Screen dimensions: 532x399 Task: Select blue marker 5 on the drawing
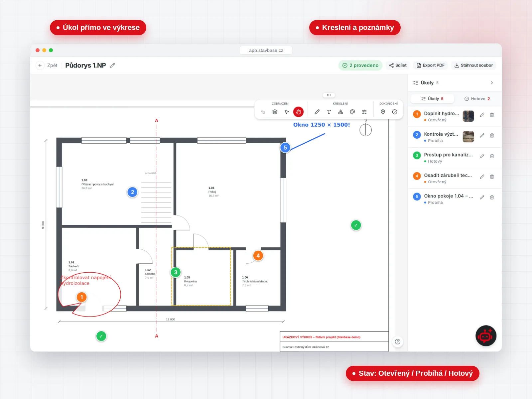coord(285,148)
